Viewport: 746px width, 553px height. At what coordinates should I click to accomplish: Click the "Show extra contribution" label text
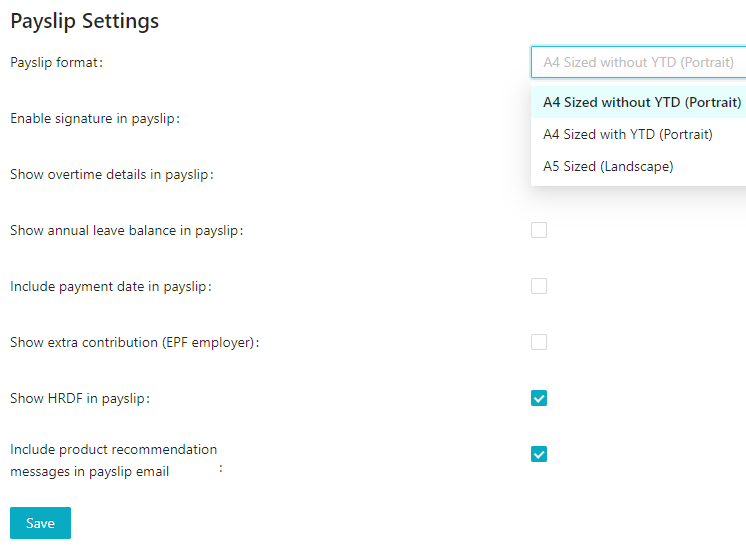click(x=134, y=342)
